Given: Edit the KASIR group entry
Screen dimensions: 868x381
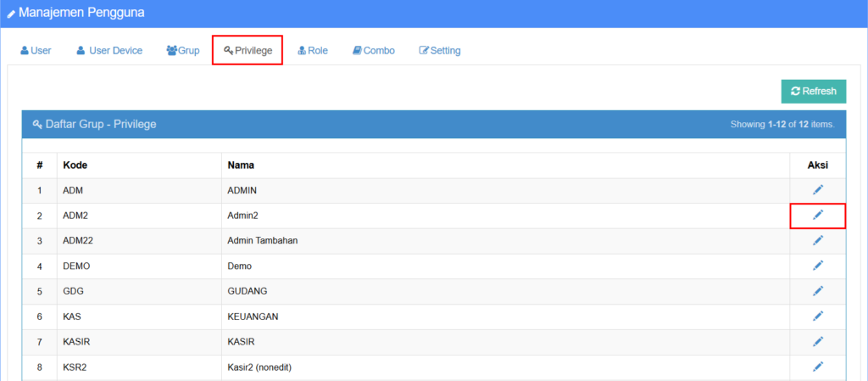Looking at the screenshot, I should [x=817, y=342].
